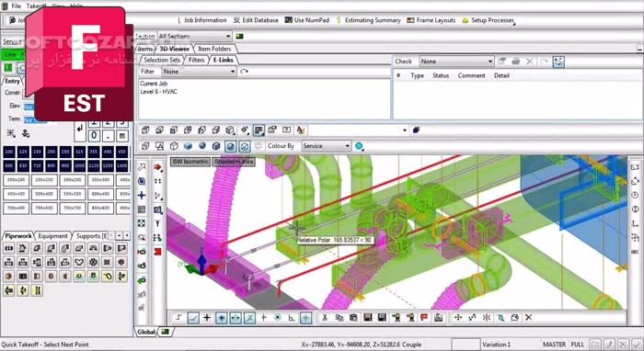Switch to the 3D Viewer tab

174,49
